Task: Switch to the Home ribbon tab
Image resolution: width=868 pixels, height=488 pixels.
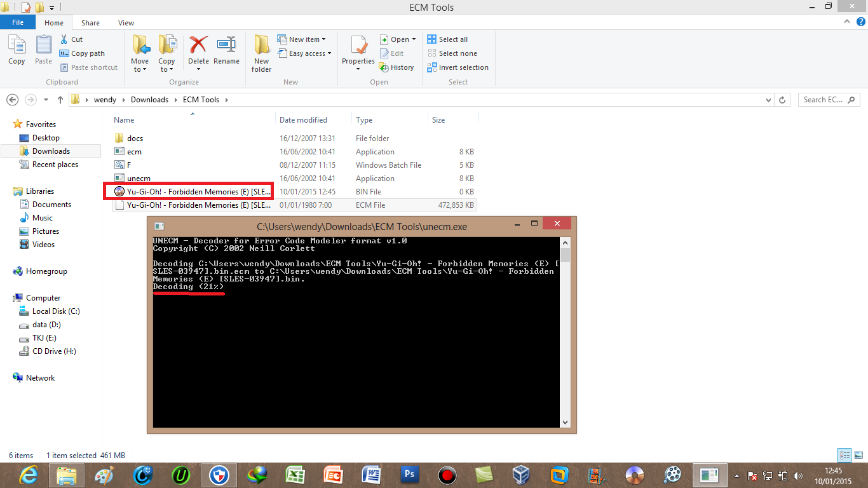Action: [54, 23]
